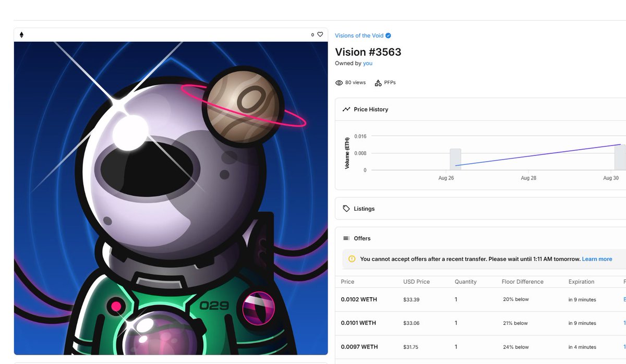The width and height of the screenshot is (626, 364).
Task: Click the favorites count 0 beside the heart
Action: pyautogui.click(x=312, y=35)
